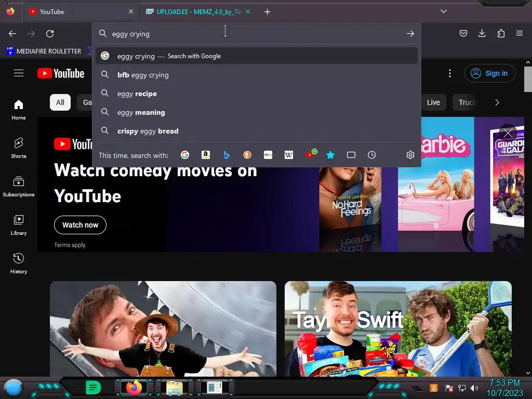Open the Extensions puzzle icon
Image resolution: width=532 pixels, height=399 pixels.
click(x=501, y=33)
